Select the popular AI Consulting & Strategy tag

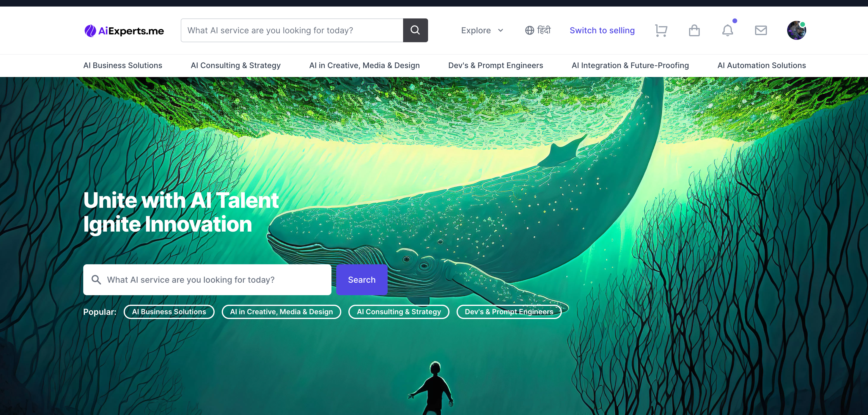tap(399, 312)
